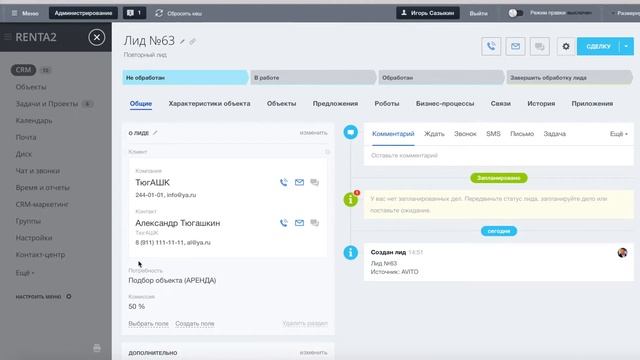This screenshot has height=360, width=640.
Task: Open the hamburger Меню in top bar
Action: [25, 13]
